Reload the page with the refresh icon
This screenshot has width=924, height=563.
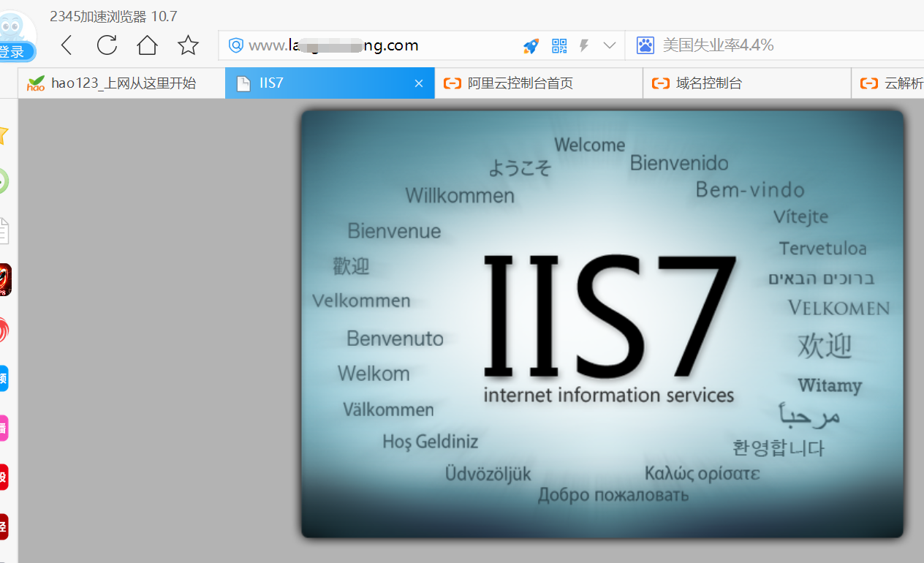coord(107,45)
